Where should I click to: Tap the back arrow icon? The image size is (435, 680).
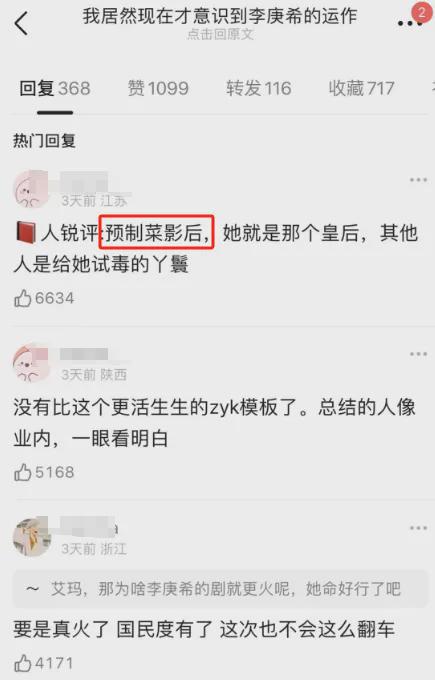21,23
